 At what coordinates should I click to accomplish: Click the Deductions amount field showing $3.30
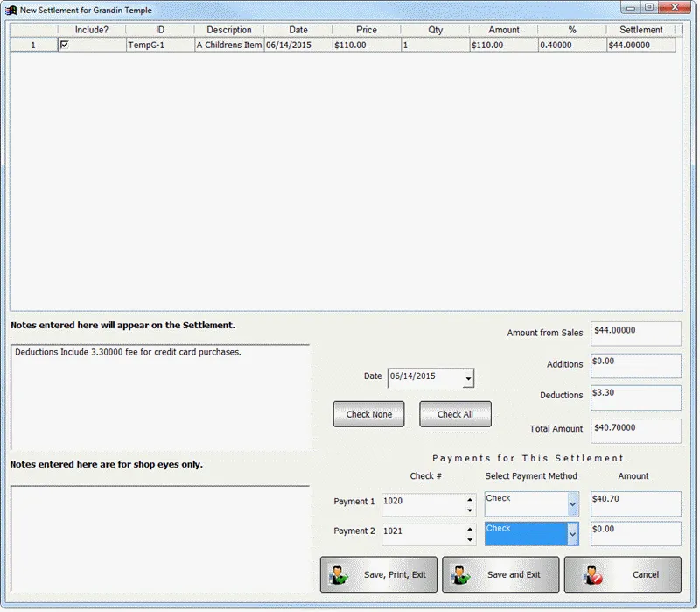(634, 397)
